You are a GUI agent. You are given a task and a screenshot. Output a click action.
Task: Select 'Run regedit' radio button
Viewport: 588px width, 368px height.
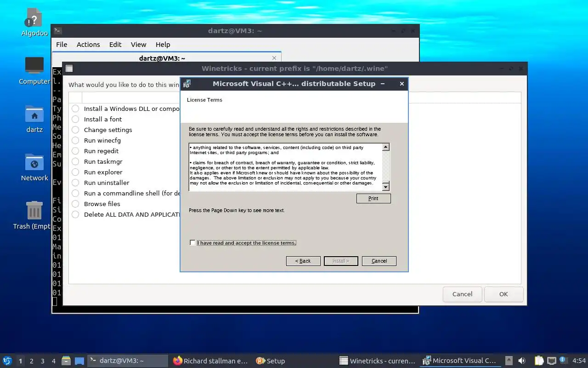click(x=75, y=151)
